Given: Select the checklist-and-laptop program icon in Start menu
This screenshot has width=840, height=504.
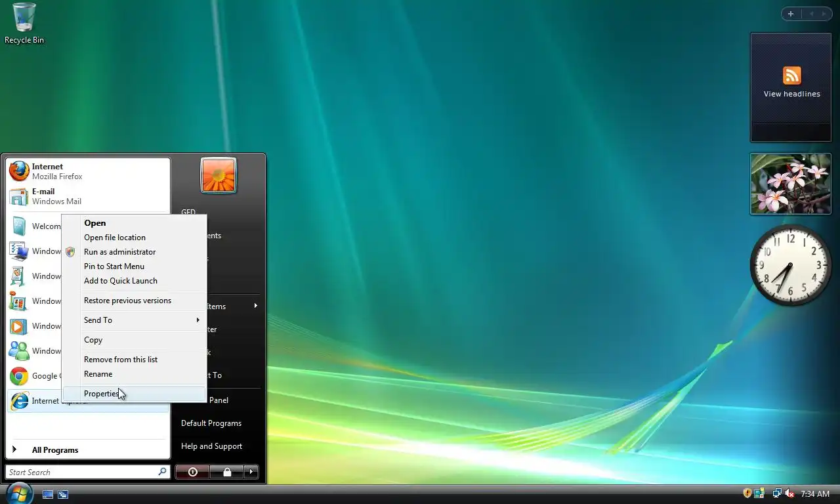Looking at the screenshot, I should 19,251.
